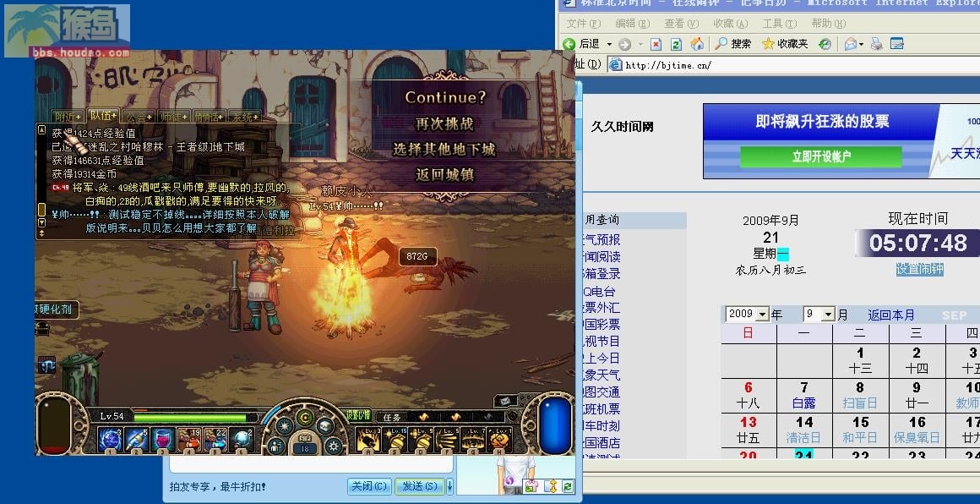This screenshot has width=980, height=504.
Task: Click the 设置心情 button in the game
Action: [x=358, y=414]
